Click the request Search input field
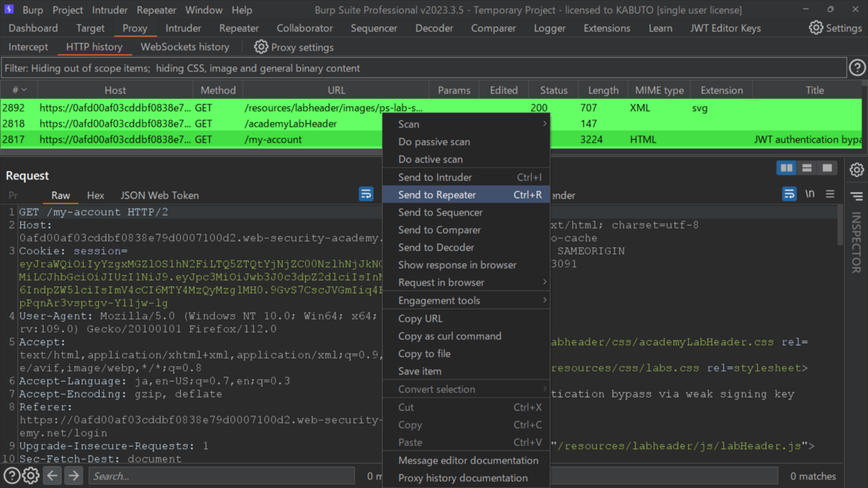Viewport: 868px width, 488px height. coord(221,476)
